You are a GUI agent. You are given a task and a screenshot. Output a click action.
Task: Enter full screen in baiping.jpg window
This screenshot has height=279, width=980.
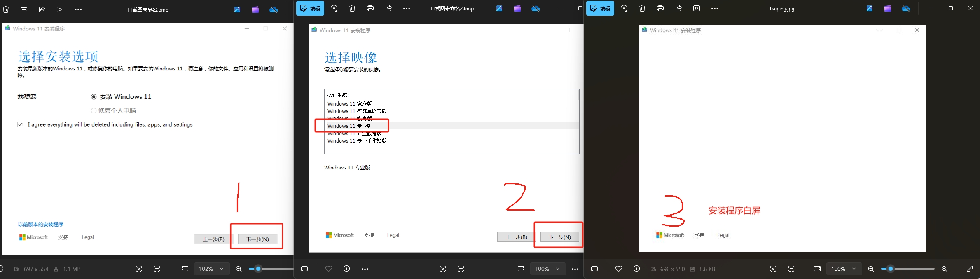pyautogui.click(x=970, y=269)
